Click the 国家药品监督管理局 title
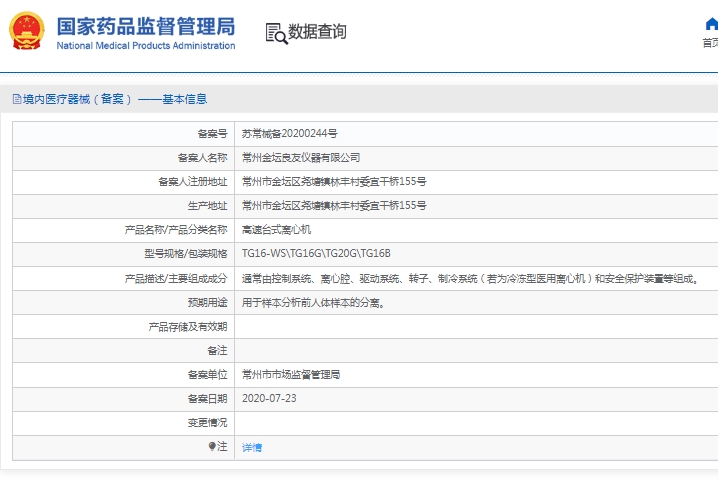 146,26
